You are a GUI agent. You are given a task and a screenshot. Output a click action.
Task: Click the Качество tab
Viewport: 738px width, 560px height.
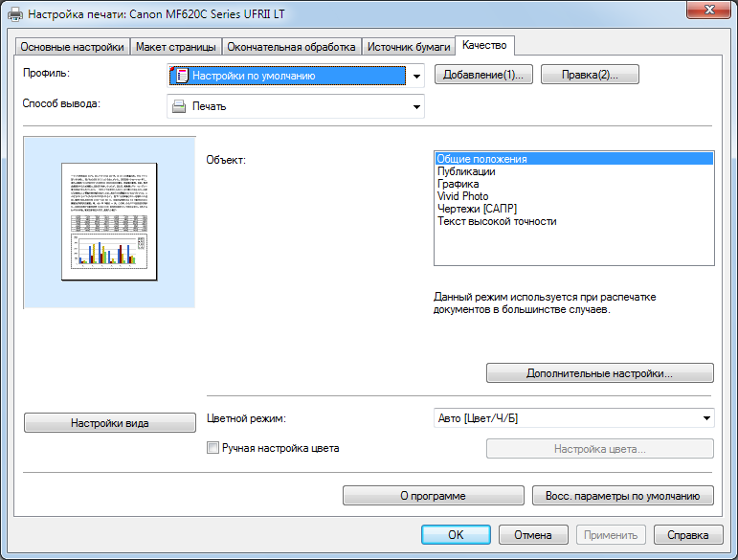pos(484,45)
